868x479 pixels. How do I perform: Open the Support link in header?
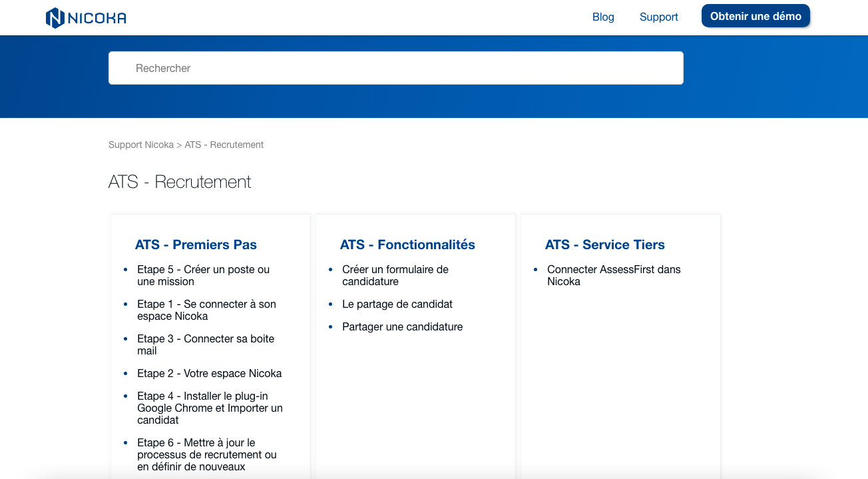point(658,17)
